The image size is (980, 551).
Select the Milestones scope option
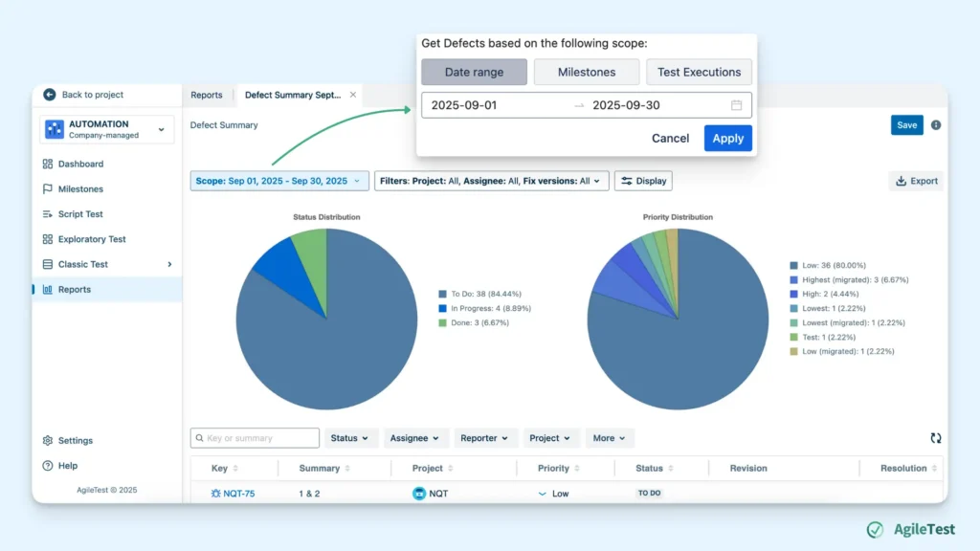587,72
